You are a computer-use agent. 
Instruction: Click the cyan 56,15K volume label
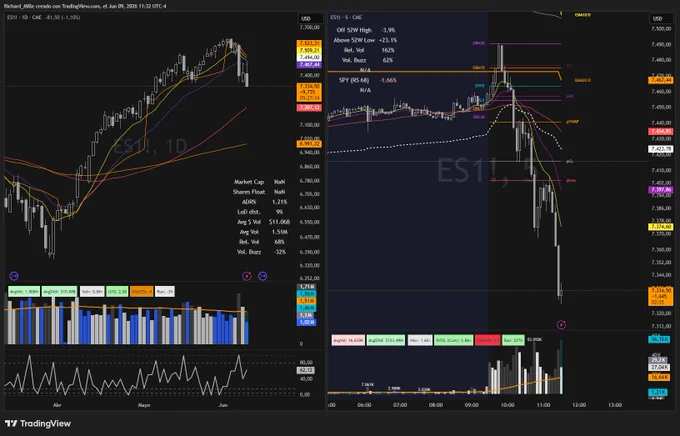click(x=658, y=339)
